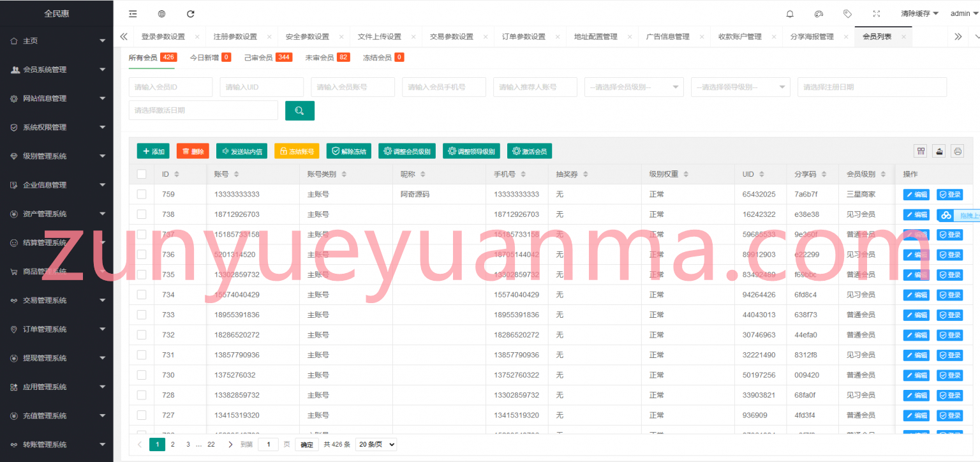The height and width of the screenshot is (462, 980).
Task: Switch to 广告信息管理 tab
Action: coord(667,37)
